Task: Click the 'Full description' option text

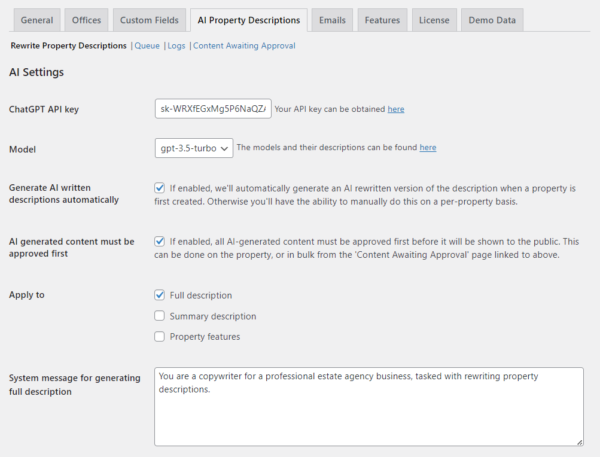Action: coord(201,295)
